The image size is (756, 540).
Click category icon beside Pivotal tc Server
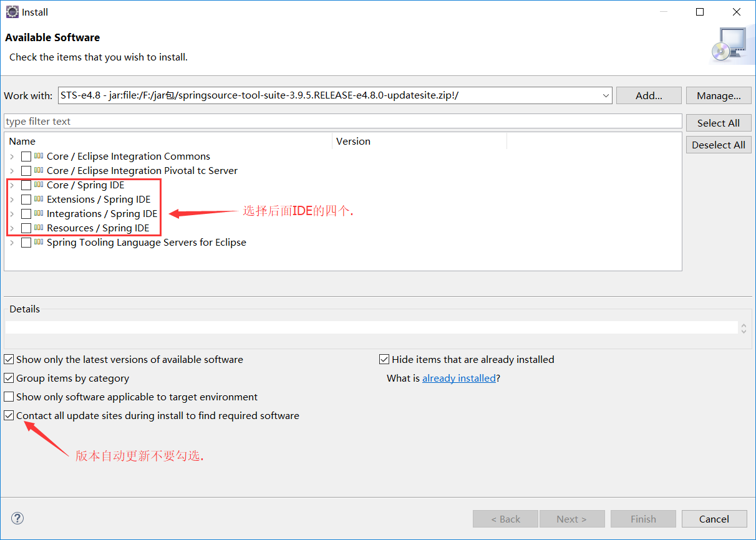pos(39,171)
